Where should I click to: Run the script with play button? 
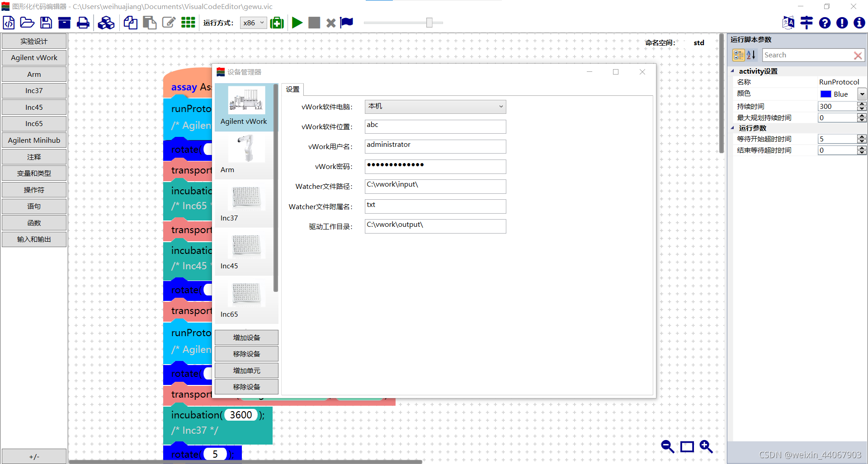pos(297,23)
